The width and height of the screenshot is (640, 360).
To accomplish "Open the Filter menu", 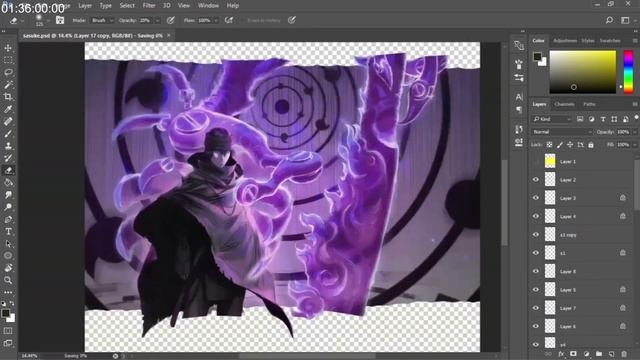I will (149, 6).
